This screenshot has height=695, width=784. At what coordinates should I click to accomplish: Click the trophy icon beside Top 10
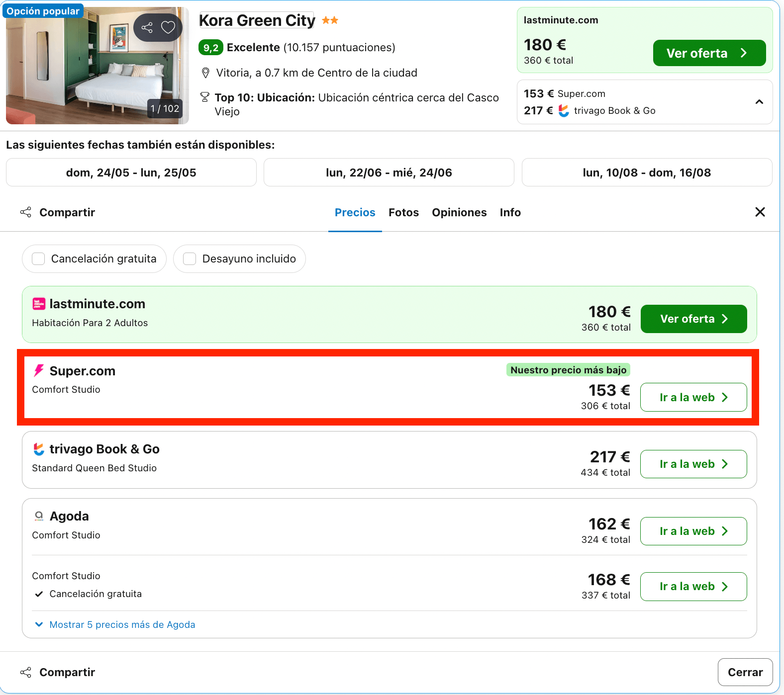204,97
